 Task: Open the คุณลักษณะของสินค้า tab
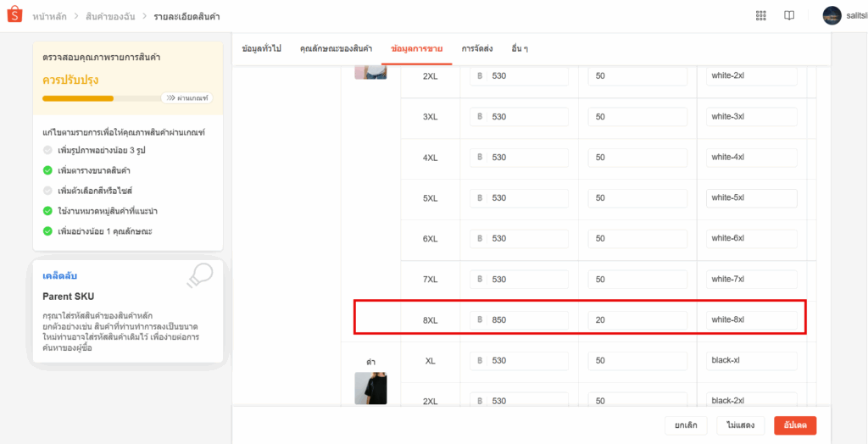336,49
